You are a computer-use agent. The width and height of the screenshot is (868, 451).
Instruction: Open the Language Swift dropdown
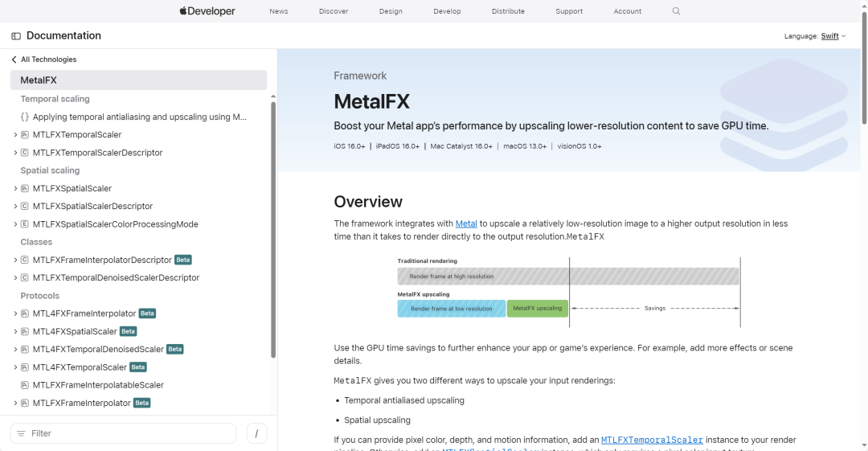(x=833, y=36)
